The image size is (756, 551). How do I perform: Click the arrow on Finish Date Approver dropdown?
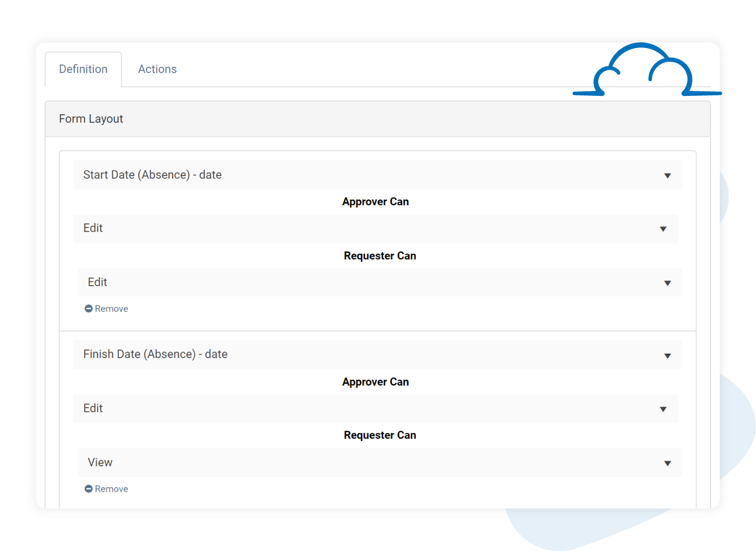pyautogui.click(x=663, y=409)
